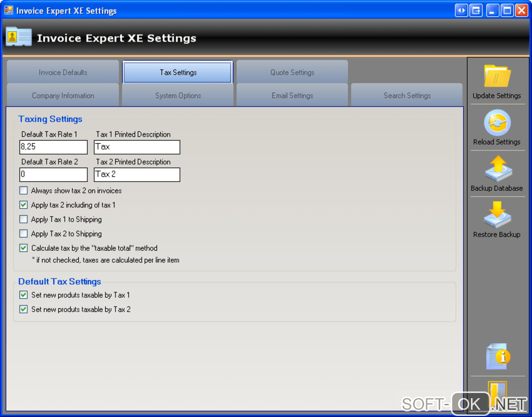Open the info document icon in sidebar
Viewport: 532px width, 417px height.
pos(498,357)
